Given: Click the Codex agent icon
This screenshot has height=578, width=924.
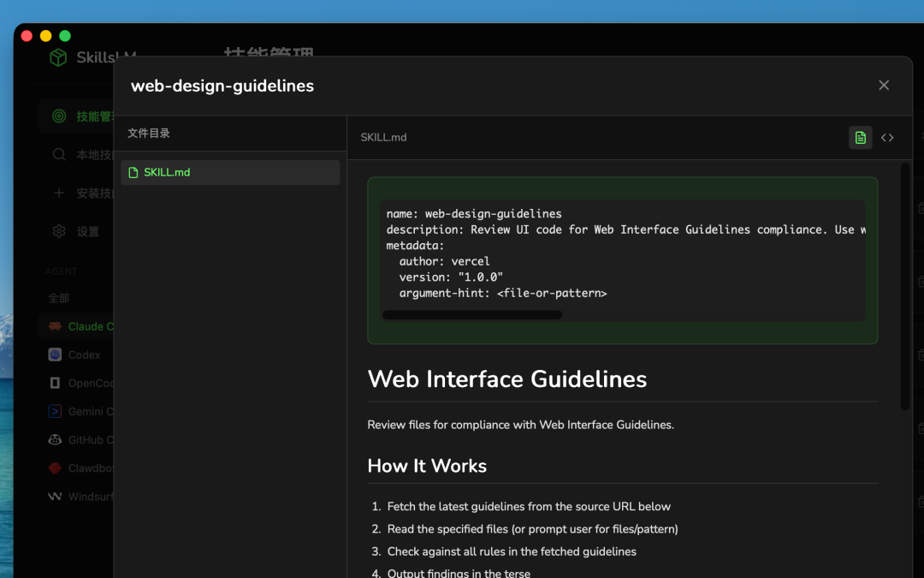Looking at the screenshot, I should [55, 355].
